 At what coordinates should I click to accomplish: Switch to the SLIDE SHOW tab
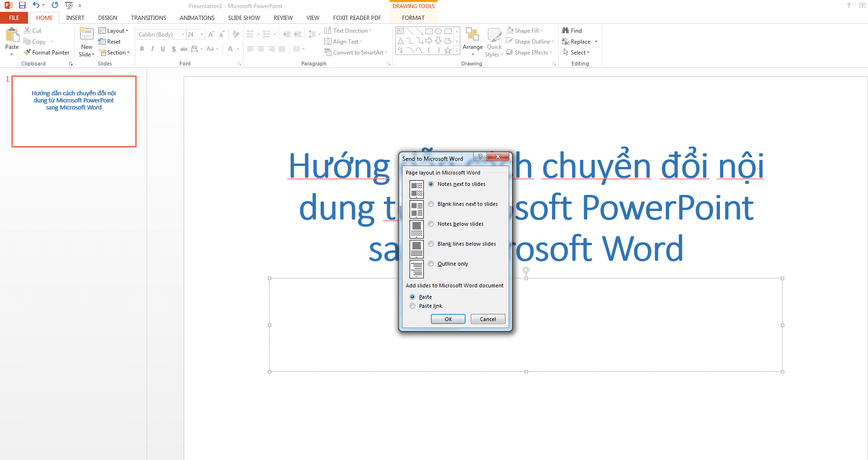click(x=244, y=18)
